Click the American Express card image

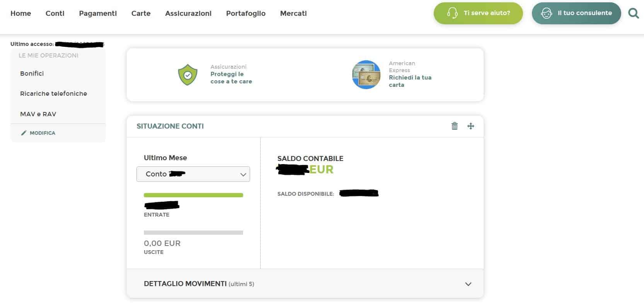366,75
